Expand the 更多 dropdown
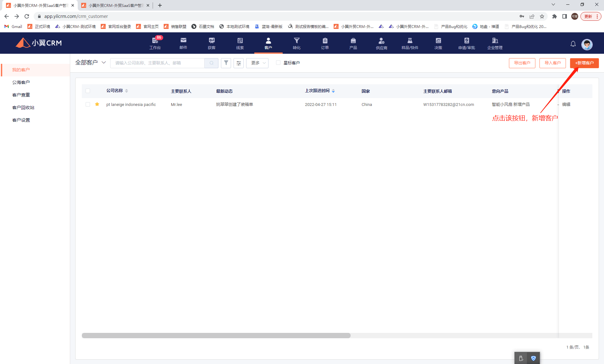 (257, 63)
